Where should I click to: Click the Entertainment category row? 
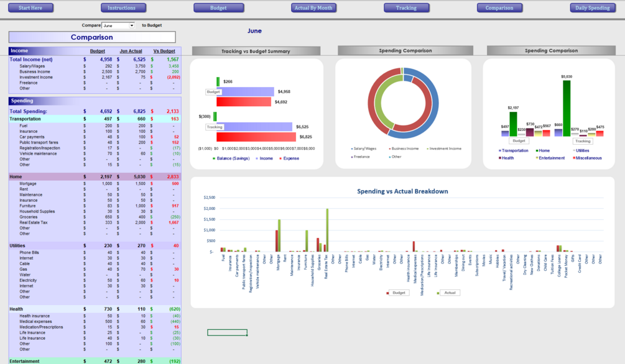[95, 362]
